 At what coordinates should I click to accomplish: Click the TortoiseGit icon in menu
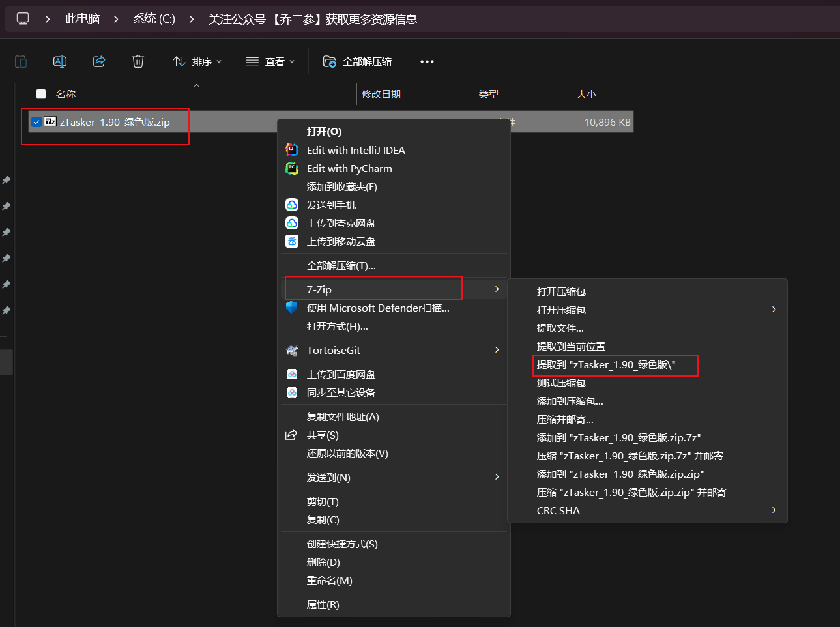(x=292, y=350)
